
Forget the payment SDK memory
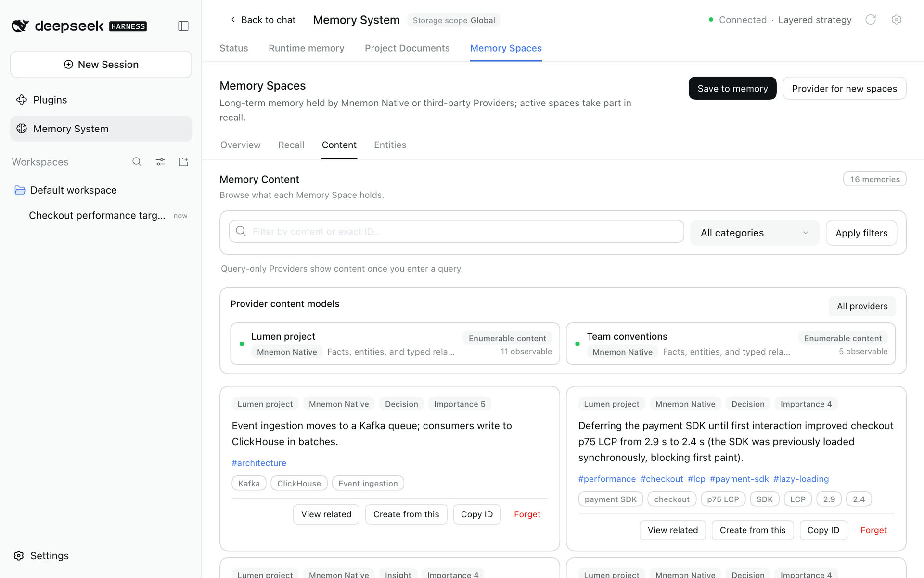873,530
